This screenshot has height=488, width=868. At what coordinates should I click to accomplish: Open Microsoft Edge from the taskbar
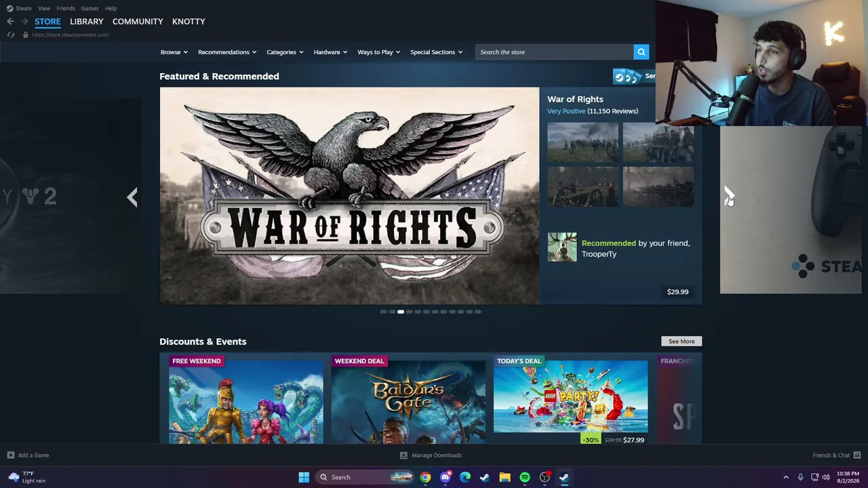465,477
